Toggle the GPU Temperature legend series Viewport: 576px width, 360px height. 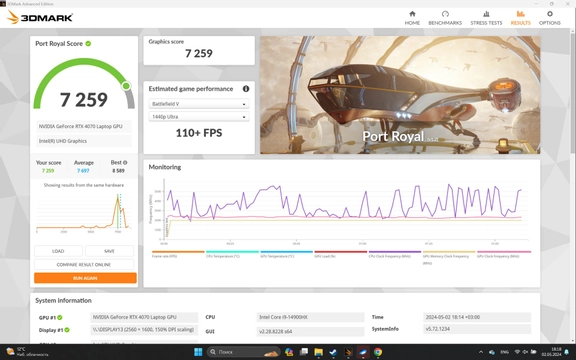click(286, 254)
